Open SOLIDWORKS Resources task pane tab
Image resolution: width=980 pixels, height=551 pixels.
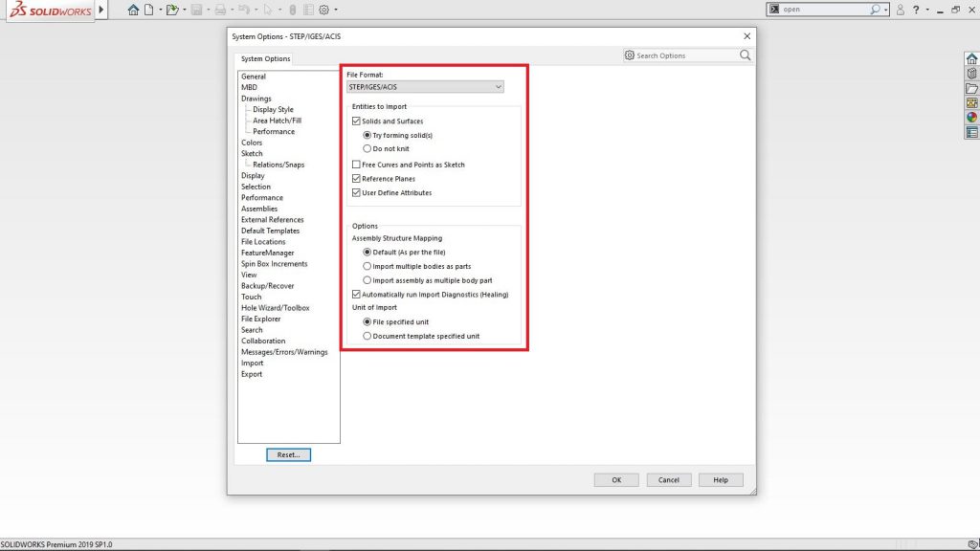coord(971,58)
